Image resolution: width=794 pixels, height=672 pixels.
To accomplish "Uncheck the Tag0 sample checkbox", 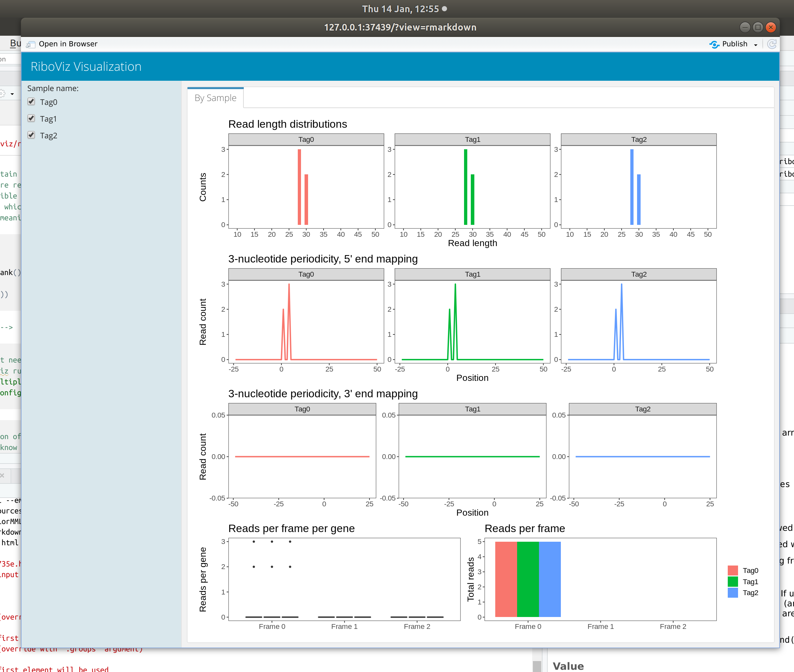I will tap(31, 102).
